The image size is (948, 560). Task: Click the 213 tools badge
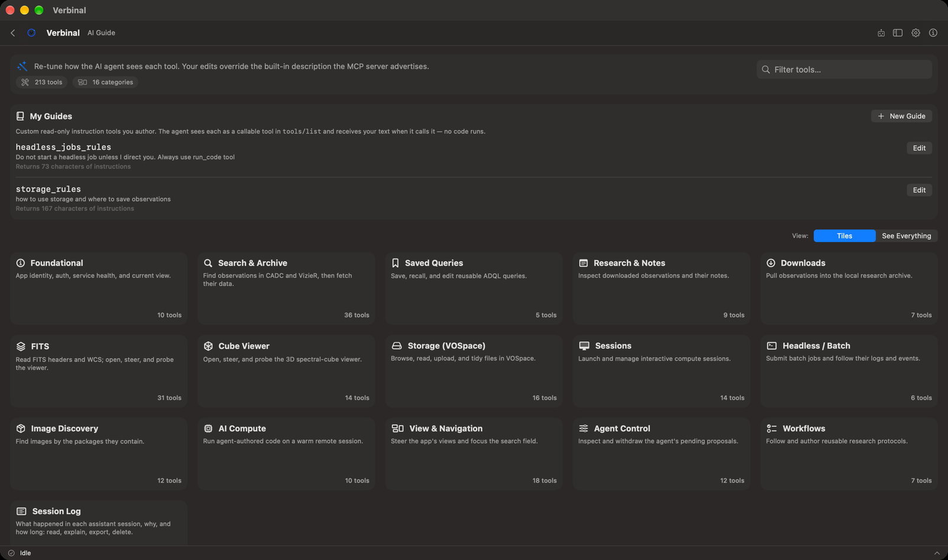[x=41, y=83]
